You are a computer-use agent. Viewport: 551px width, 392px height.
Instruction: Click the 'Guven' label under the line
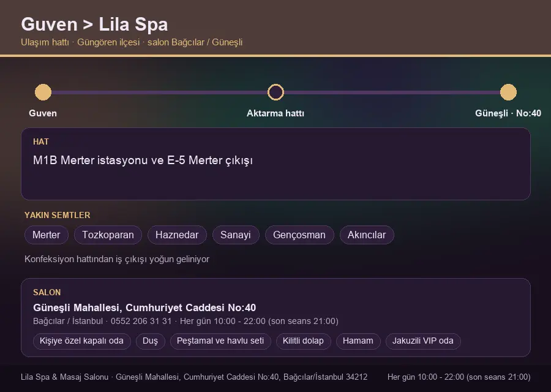tap(43, 113)
